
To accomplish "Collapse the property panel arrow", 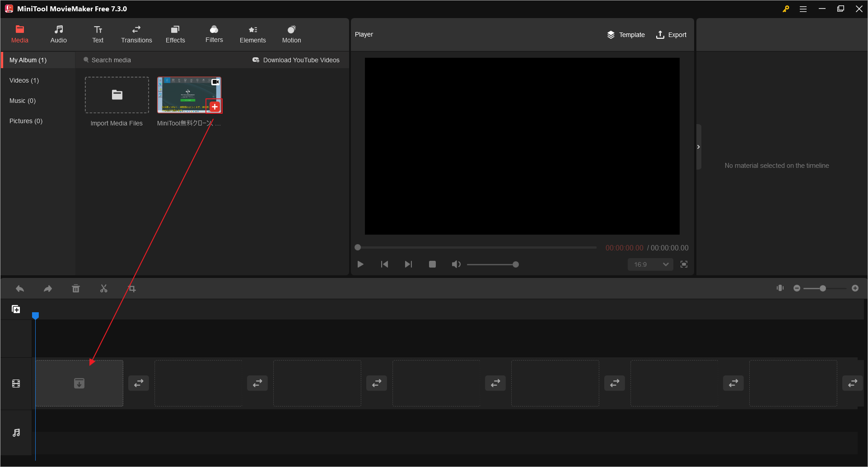I will [699, 147].
